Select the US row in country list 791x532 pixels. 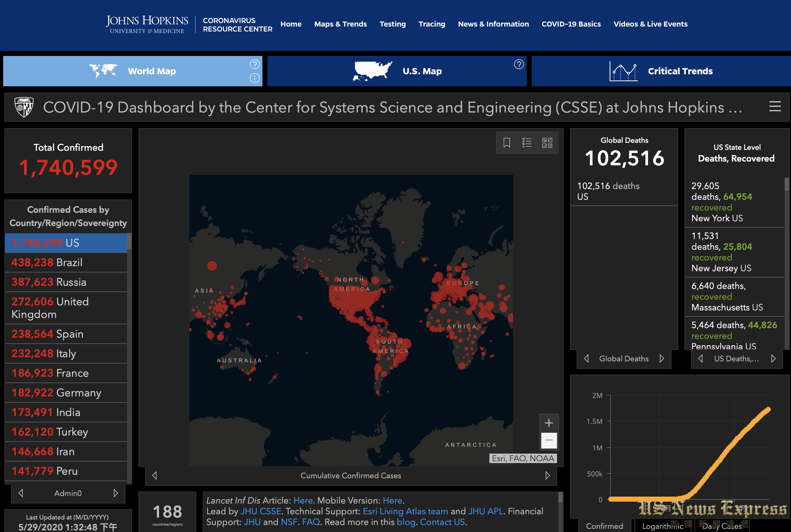point(66,243)
